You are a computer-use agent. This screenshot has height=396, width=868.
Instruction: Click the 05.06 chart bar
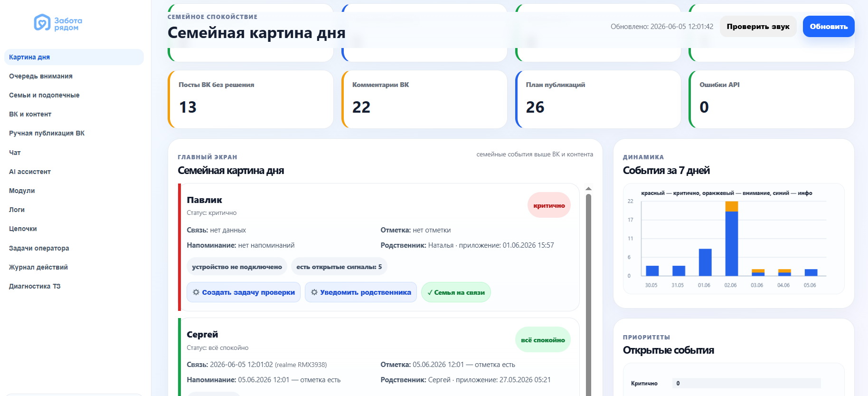[811, 272]
